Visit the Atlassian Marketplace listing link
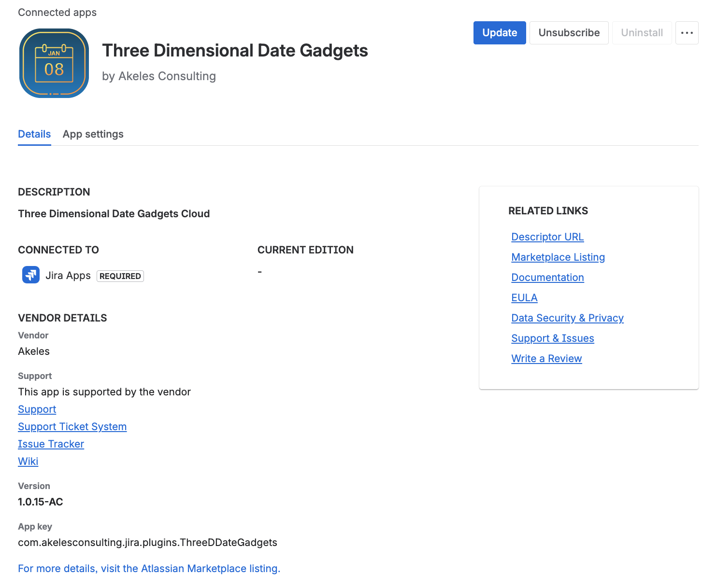 148,568
